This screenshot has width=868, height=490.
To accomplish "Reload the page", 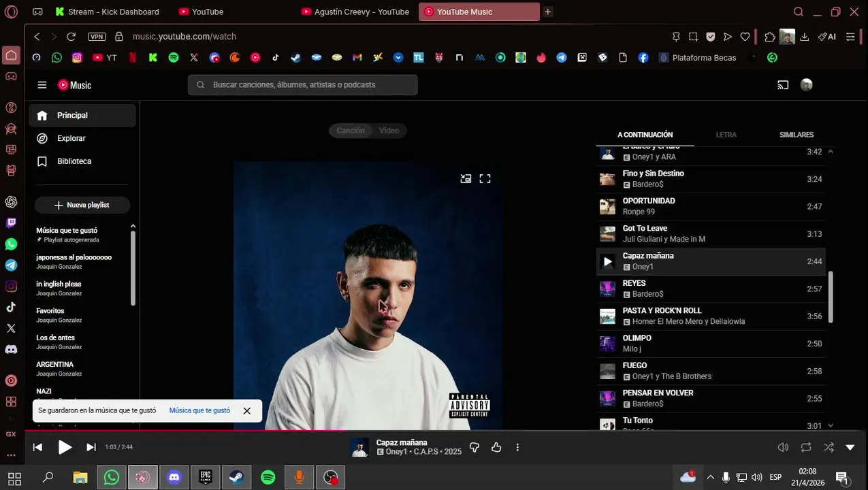I will [x=71, y=37].
